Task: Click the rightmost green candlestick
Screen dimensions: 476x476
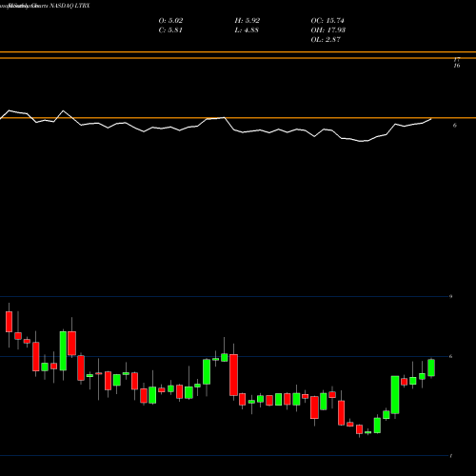Action: click(431, 367)
